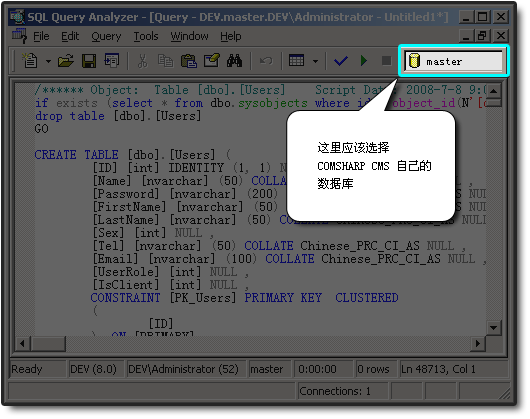The height and width of the screenshot is (419, 530).
Task: Open the New Query dropdown arrow
Action: pyautogui.click(x=48, y=61)
